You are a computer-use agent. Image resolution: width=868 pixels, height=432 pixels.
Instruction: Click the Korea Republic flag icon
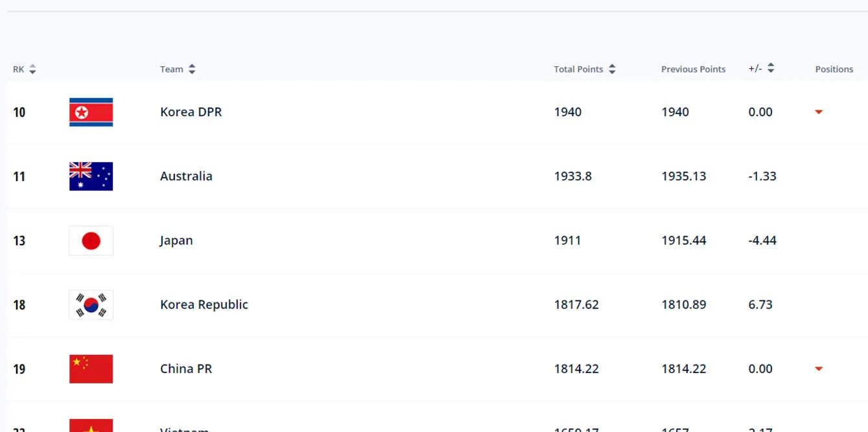91,305
